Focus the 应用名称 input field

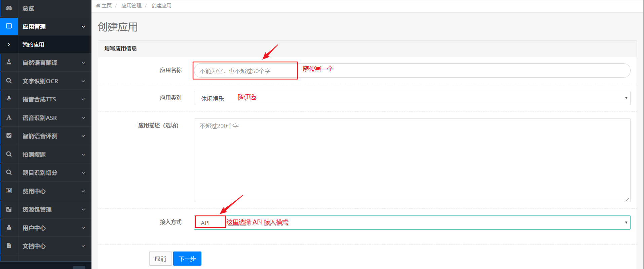[412, 71]
